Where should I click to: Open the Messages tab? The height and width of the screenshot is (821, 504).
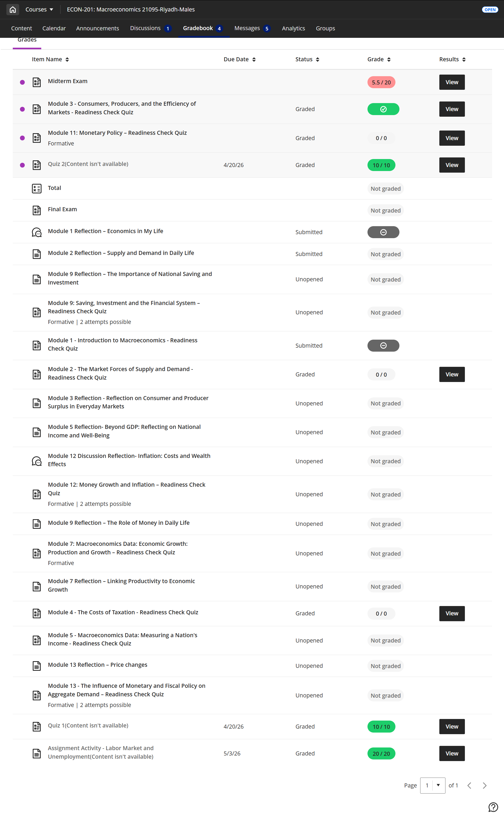(252, 28)
